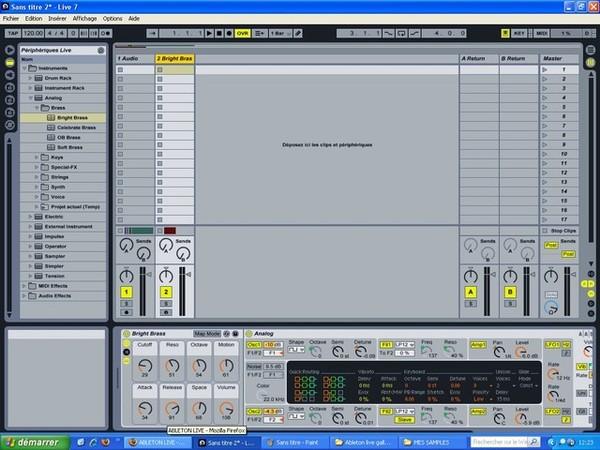Open the Insérer menu
The height and width of the screenshot is (450, 600).
pyautogui.click(x=57, y=18)
